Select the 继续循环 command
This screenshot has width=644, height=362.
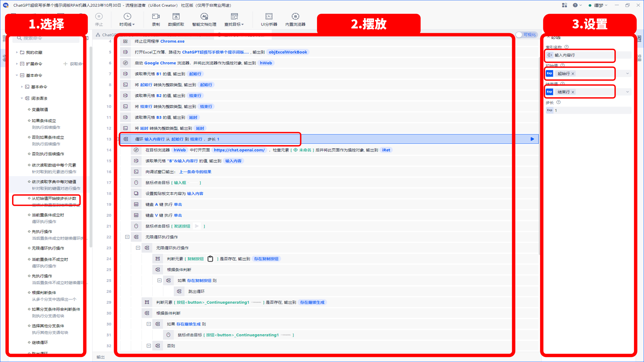[x=40, y=343]
